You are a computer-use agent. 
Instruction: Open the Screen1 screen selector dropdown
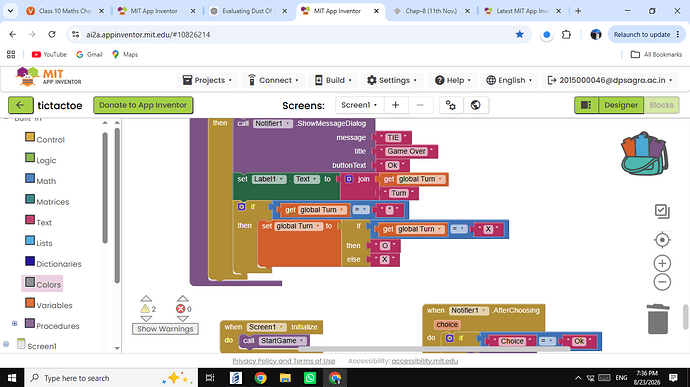(360, 105)
